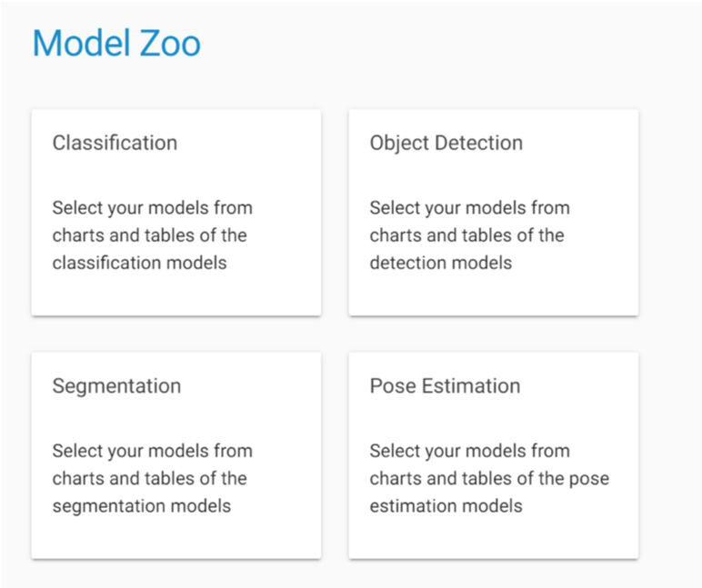The image size is (702, 588).
Task: Click the words "estimation models" in the description
Action: (446, 506)
